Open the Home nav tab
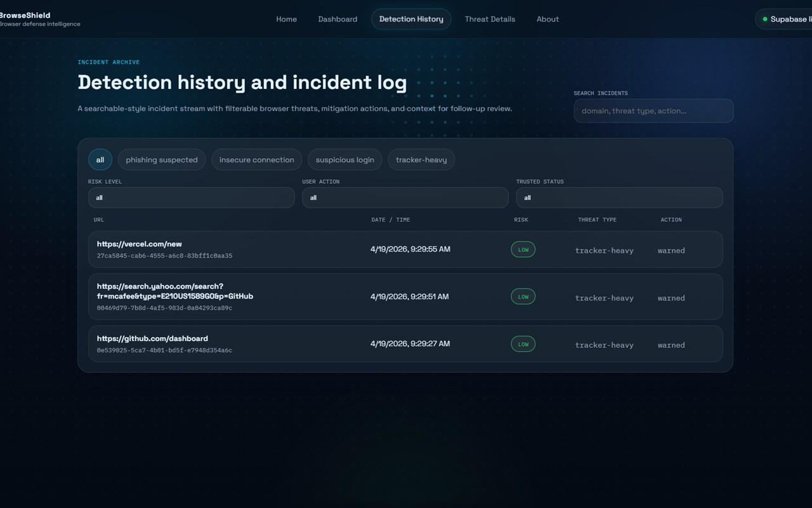The width and height of the screenshot is (812, 508). click(x=286, y=19)
